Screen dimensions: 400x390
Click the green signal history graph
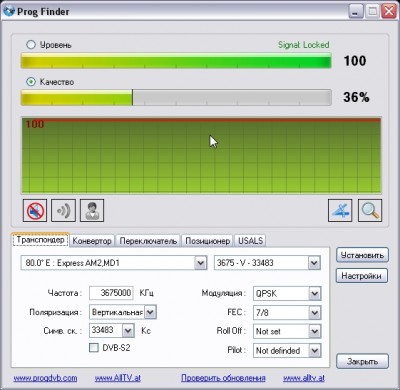pos(201,155)
